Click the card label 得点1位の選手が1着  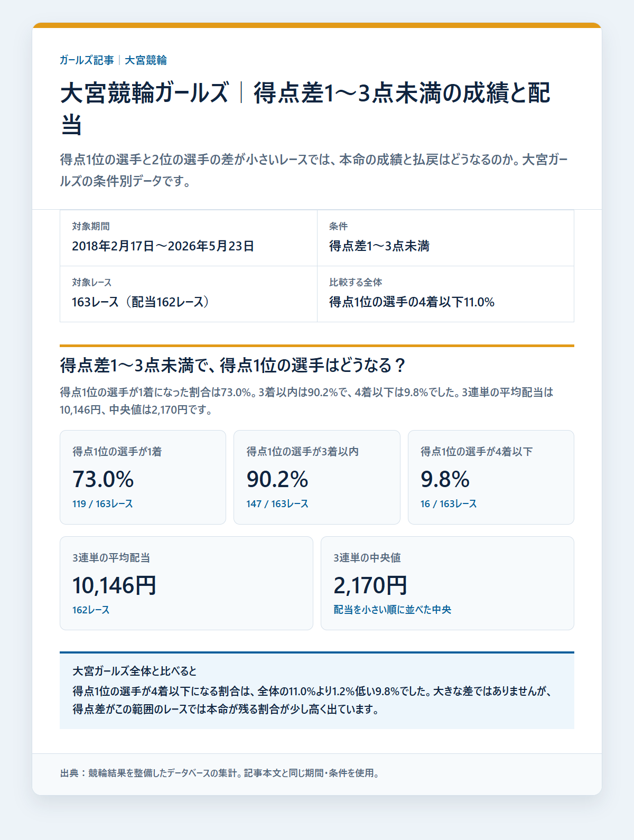(x=117, y=451)
